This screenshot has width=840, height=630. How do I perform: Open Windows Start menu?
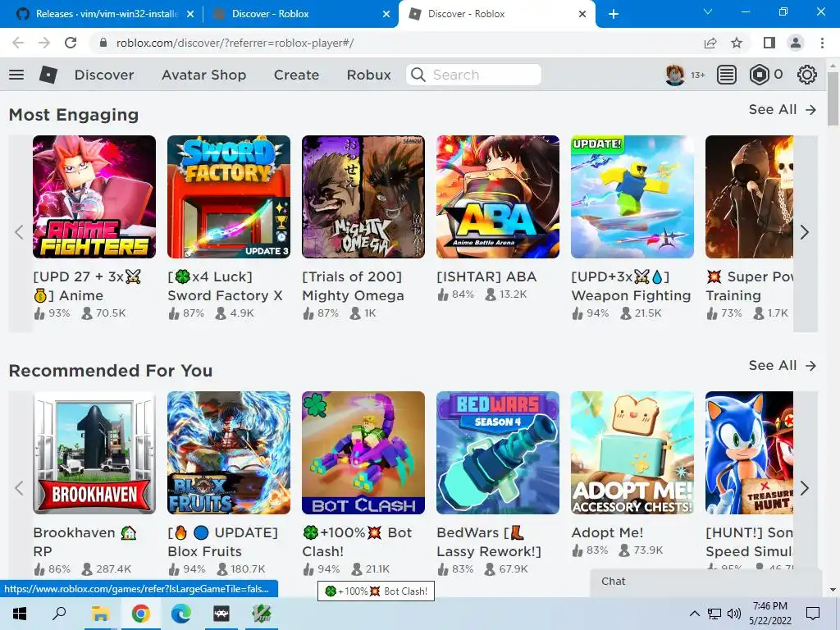pos(20,614)
